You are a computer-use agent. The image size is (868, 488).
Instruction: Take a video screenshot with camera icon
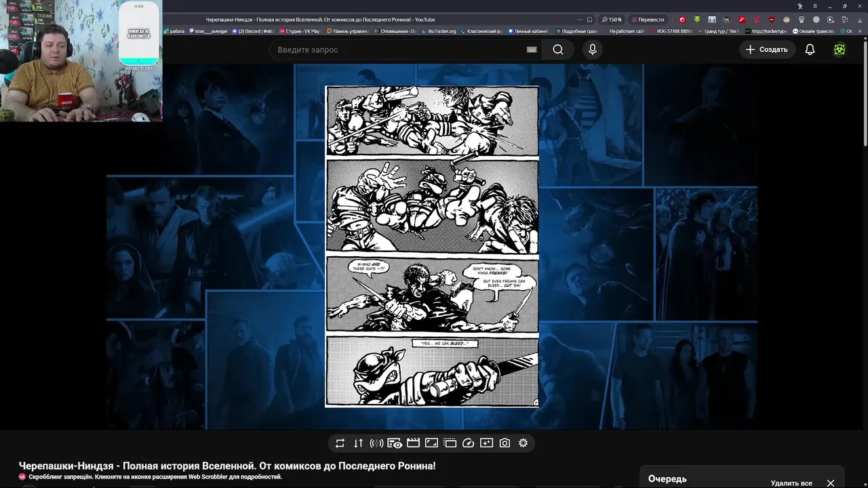505,443
